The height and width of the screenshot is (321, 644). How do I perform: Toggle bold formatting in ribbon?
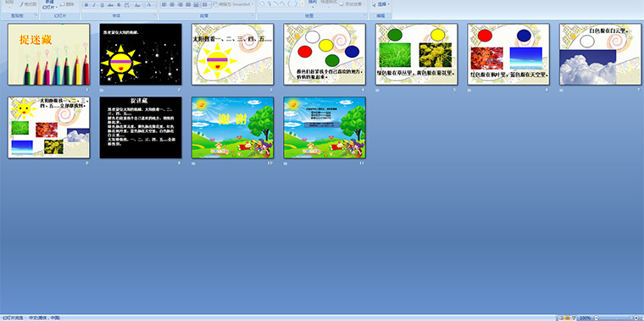tap(86, 5)
